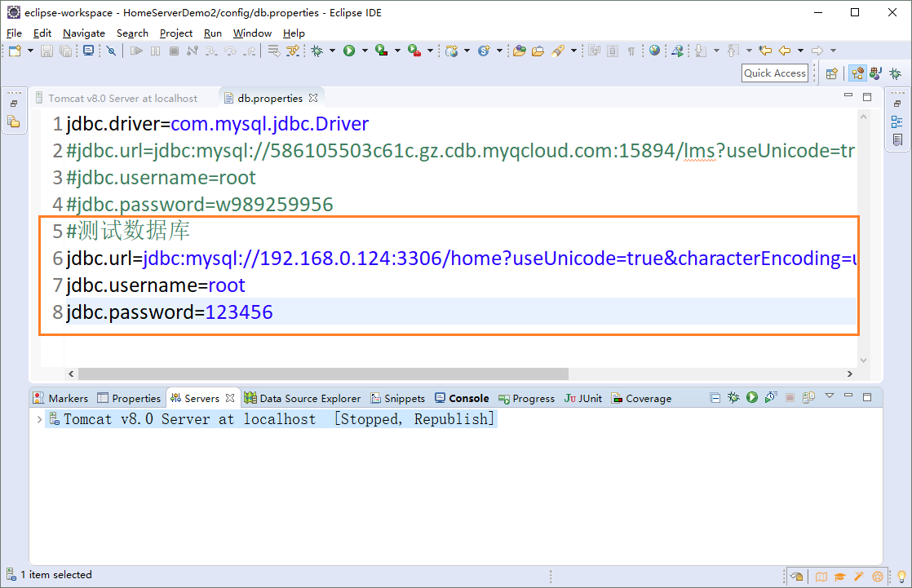Click the Open Web Browser globe icon

pyautogui.click(x=654, y=51)
